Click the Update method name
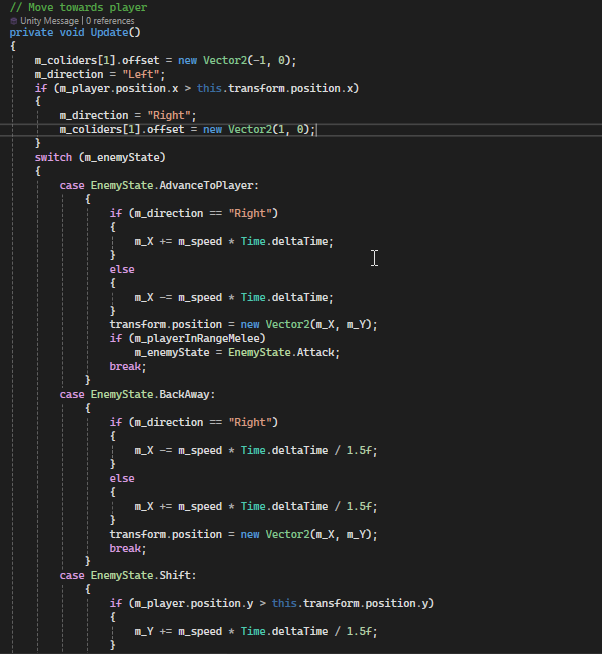The image size is (602, 654). pyautogui.click(x=109, y=33)
